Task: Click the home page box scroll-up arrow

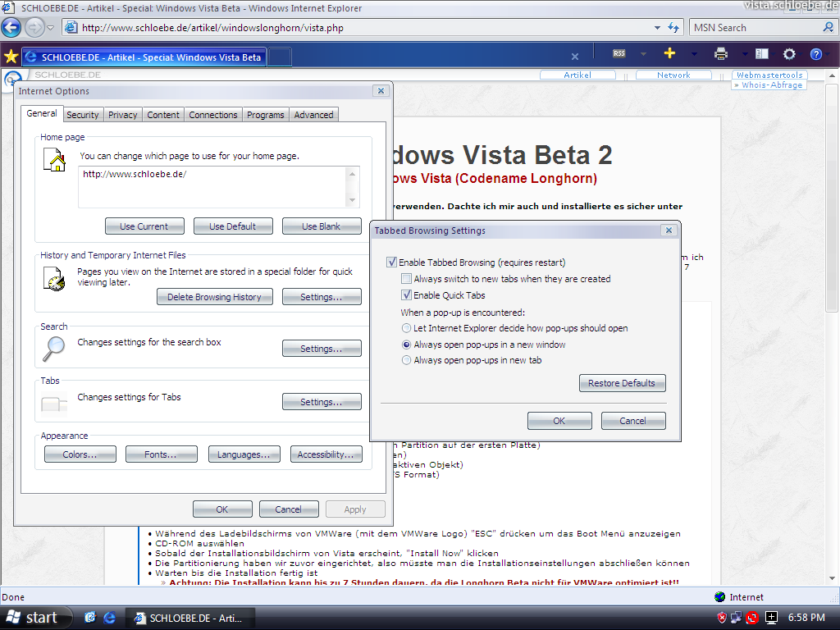Action: point(352,174)
